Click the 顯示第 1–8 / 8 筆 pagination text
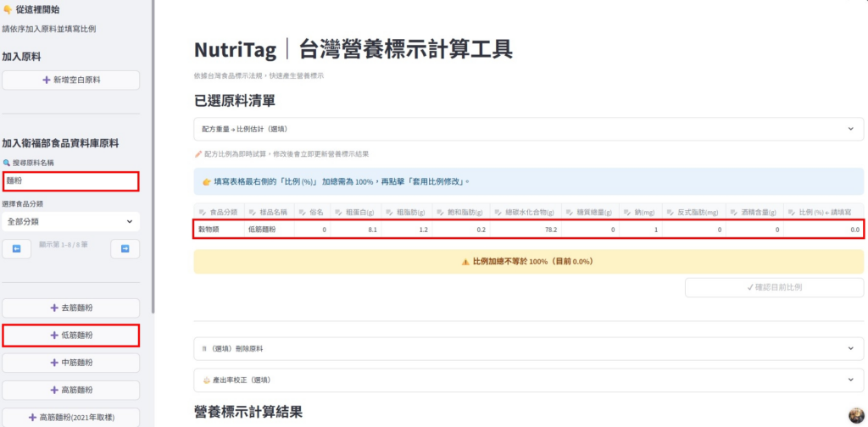868x427 pixels. [63, 245]
